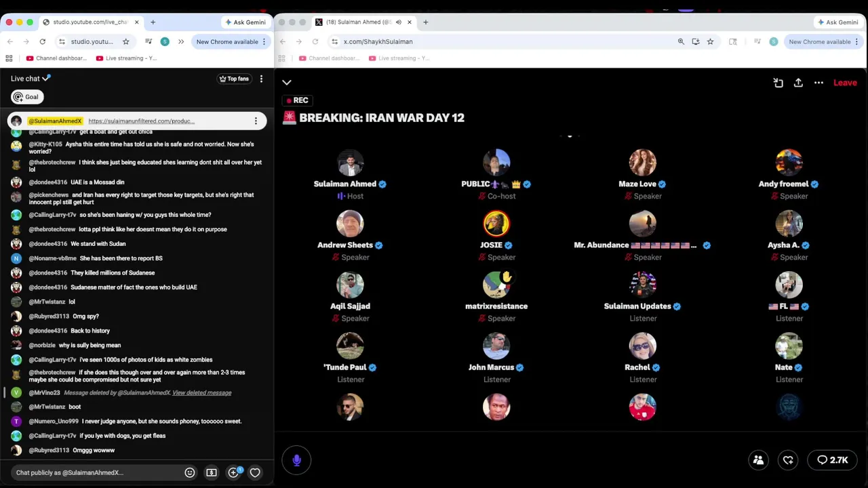Send a heart reaction in live chat
This screenshot has height=488, width=868.
[x=255, y=472]
